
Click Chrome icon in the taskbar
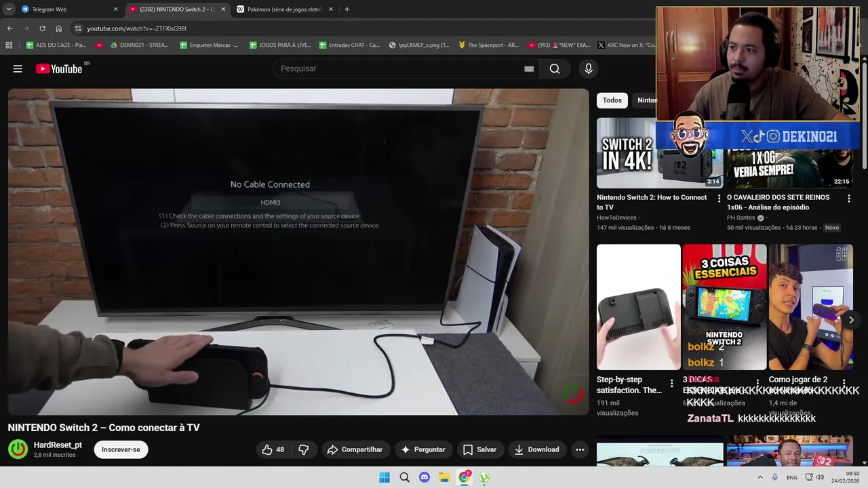coord(465,477)
